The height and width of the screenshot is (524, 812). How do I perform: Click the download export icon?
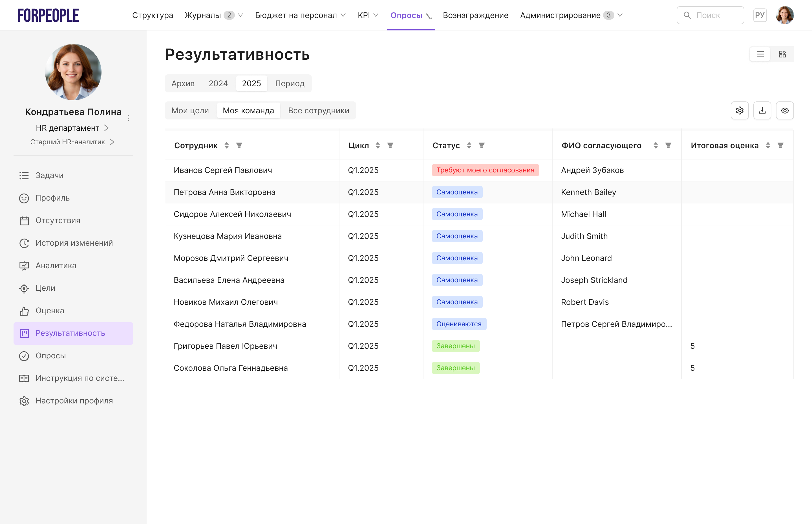click(x=762, y=111)
